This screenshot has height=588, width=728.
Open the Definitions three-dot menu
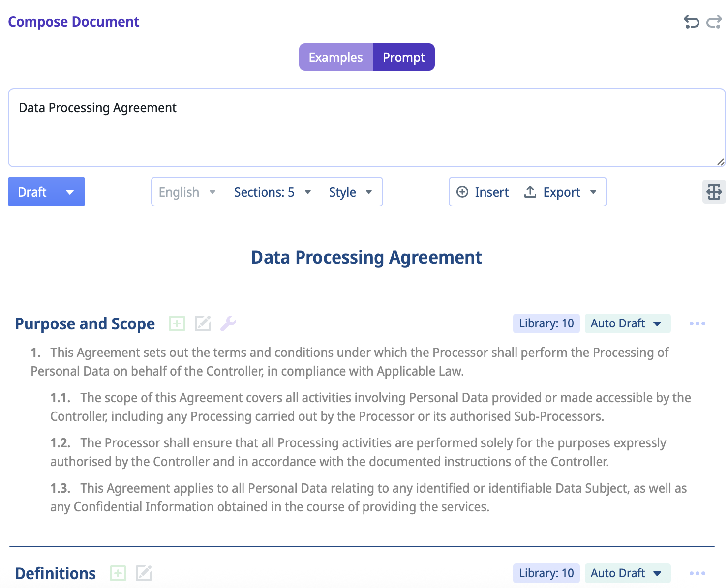(697, 573)
